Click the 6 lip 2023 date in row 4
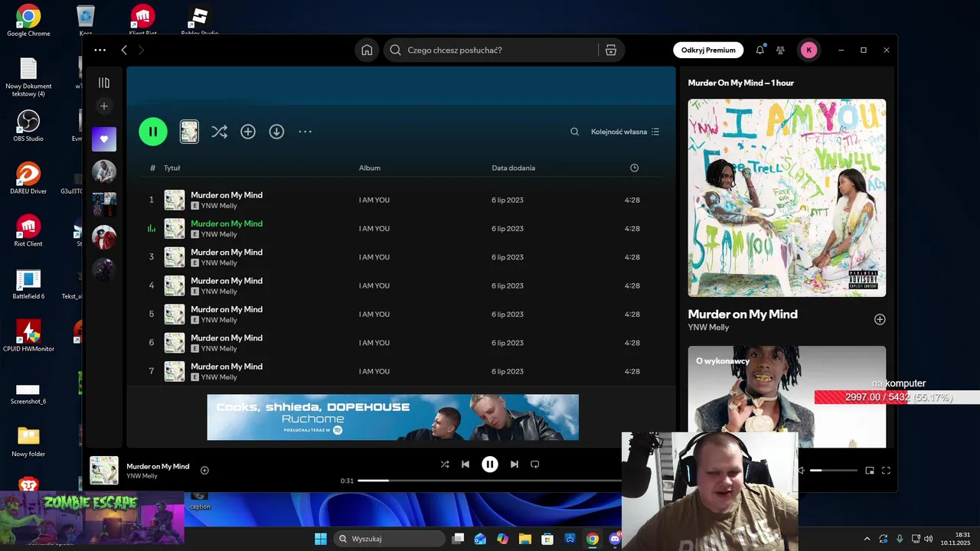 (x=508, y=285)
